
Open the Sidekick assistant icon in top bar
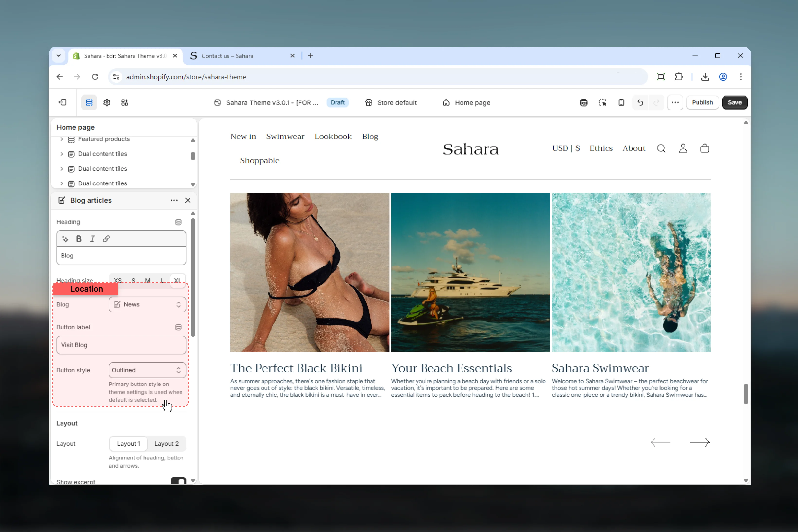pyautogui.click(x=583, y=102)
